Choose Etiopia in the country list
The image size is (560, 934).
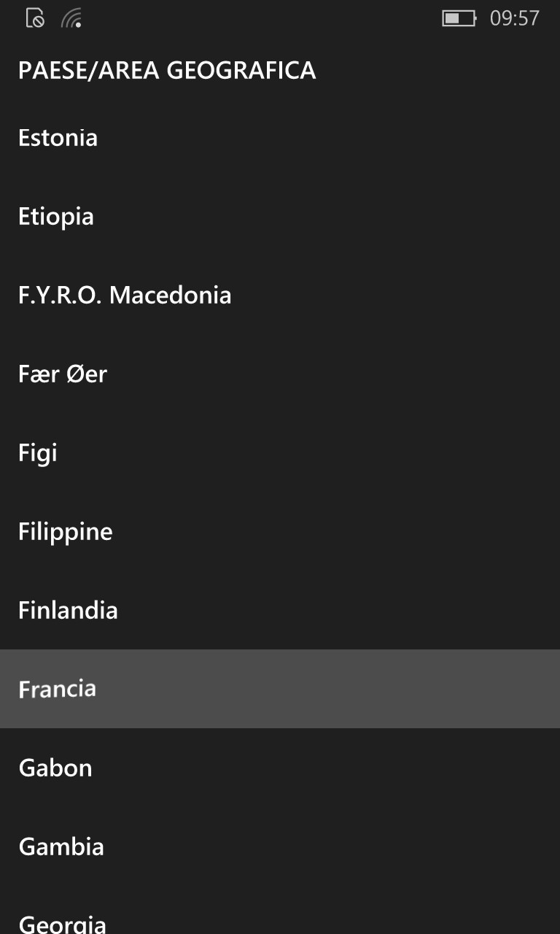[x=280, y=216]
